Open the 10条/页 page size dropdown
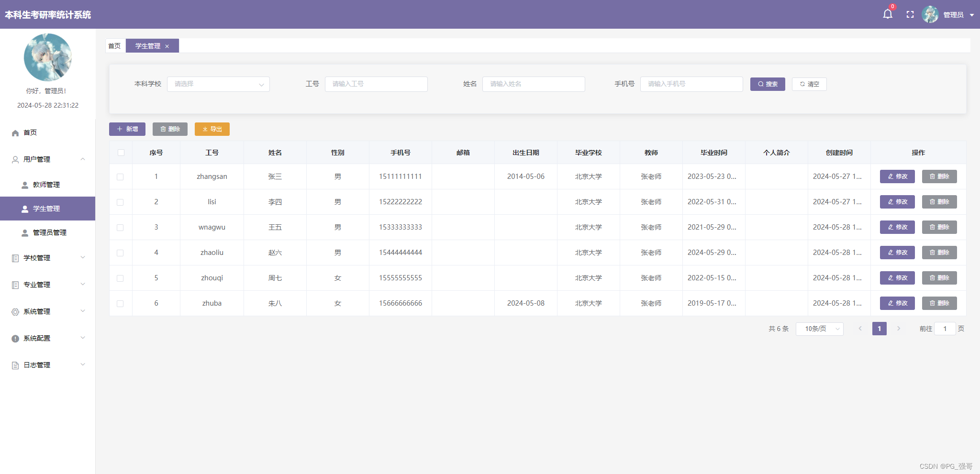The height and width of the screenshot is (474, 980). pos(819,329)
